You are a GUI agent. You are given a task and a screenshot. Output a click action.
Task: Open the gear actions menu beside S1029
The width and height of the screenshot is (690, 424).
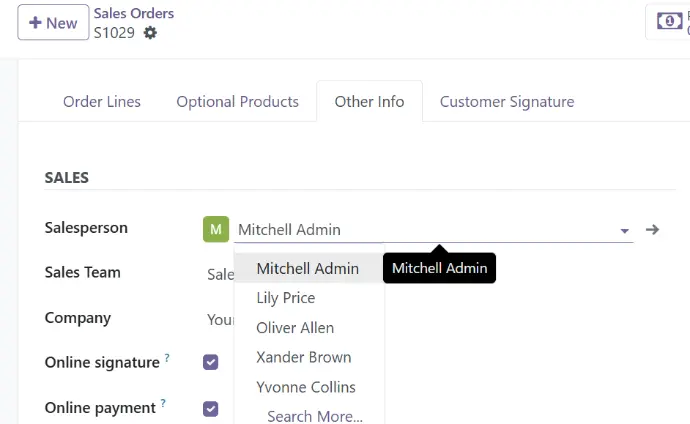(x=150, y=33)
